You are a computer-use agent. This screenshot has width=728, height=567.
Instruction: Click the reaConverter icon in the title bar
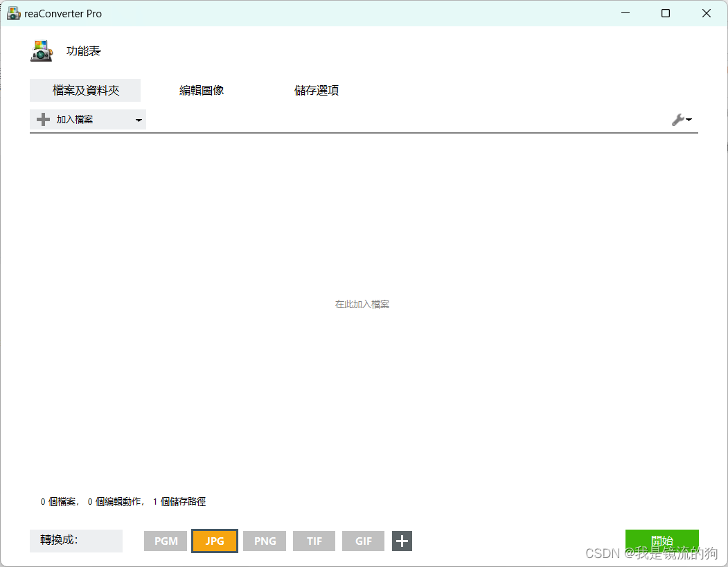pyautogui.click(x=12, y=13)
